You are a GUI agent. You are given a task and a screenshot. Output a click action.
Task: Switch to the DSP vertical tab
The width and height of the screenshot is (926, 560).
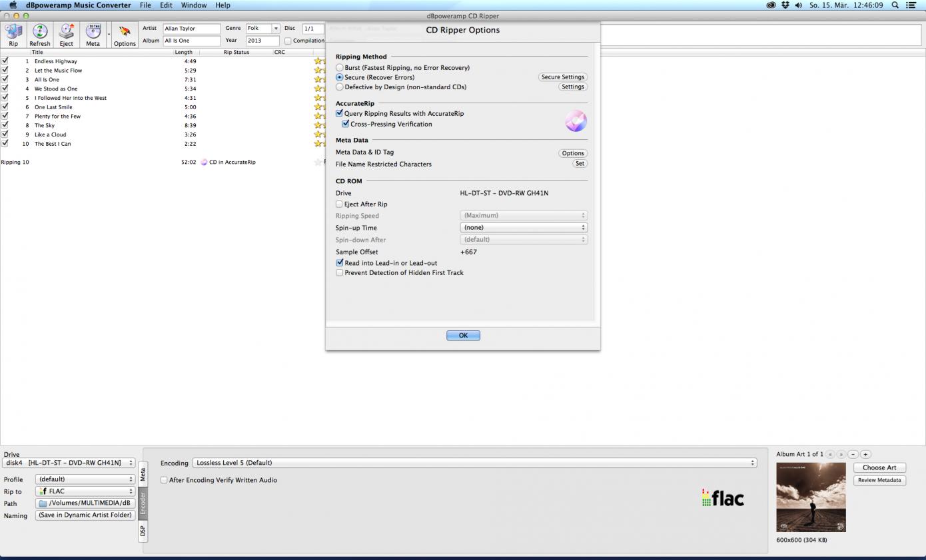[143, 531]
